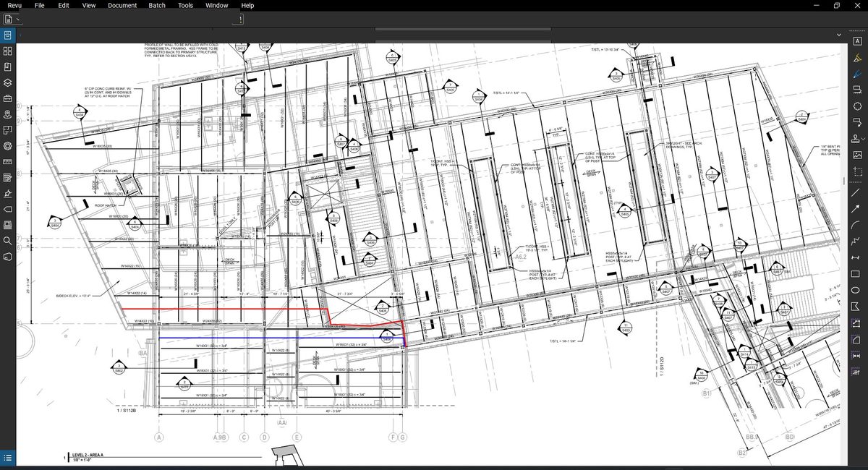Open the Document menu
Viewport: 868px width, 470px height.
(x=122, y=5)
